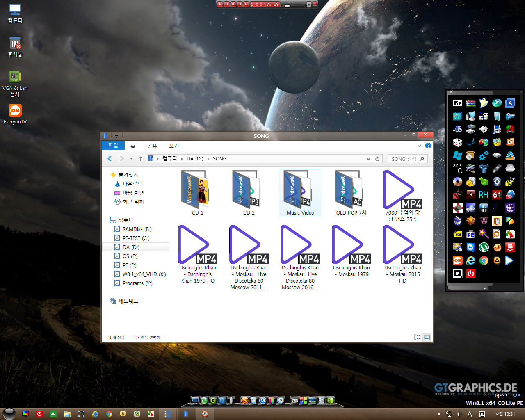Go up one folder level

coord(141,158)
